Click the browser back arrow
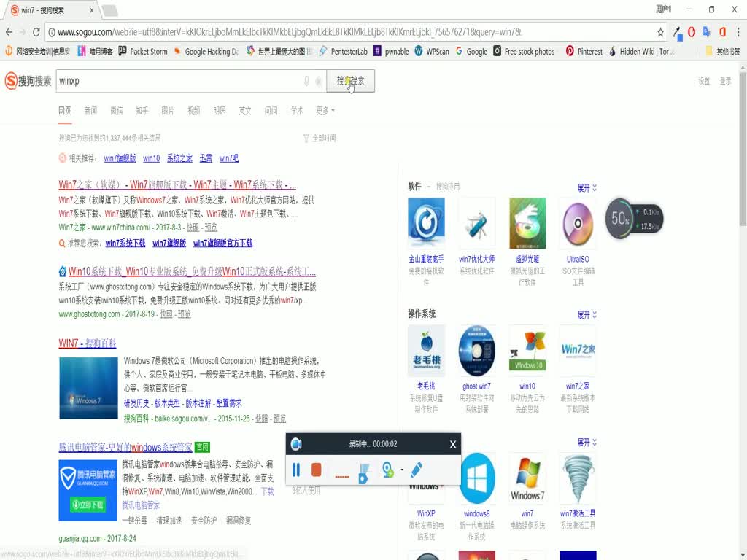This screenshot has height=560, width=747. 9,32
